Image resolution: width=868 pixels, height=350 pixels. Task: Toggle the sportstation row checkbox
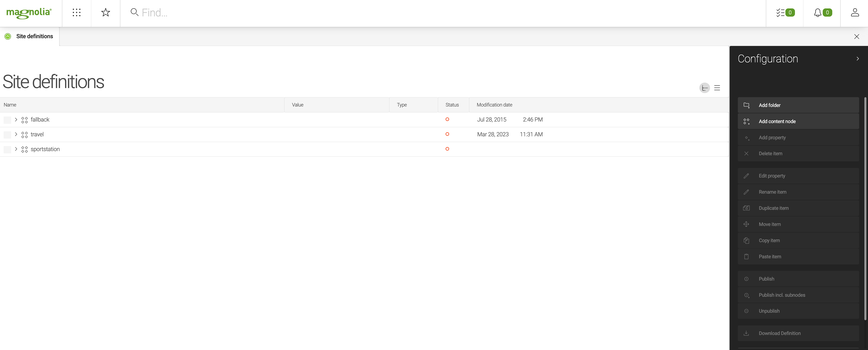[x=7, y=148]
